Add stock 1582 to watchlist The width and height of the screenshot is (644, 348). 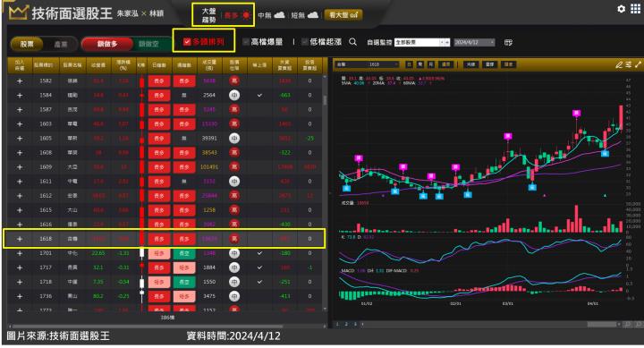click(x=20, y=81)
